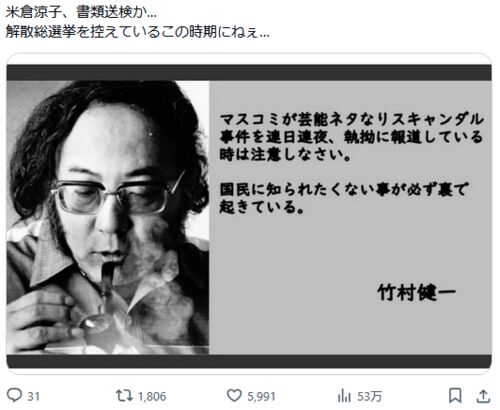
Task: Click the view count 53万
Action: (x=369, y=396)
